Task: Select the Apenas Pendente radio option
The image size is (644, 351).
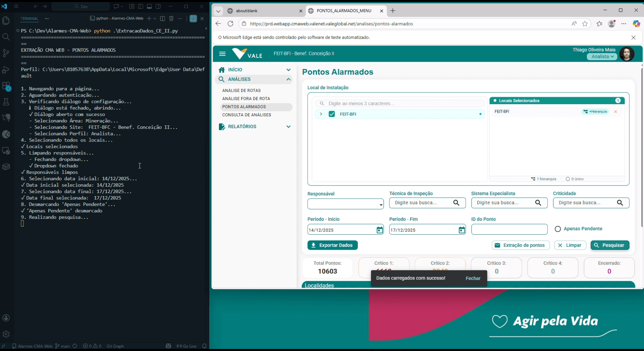Action: tap(558, 229)
